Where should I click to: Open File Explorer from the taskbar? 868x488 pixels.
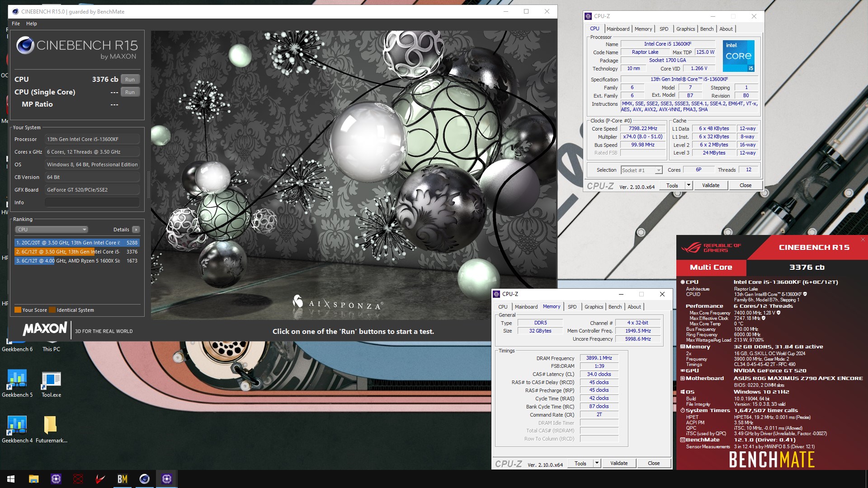[x=33, y=479]
